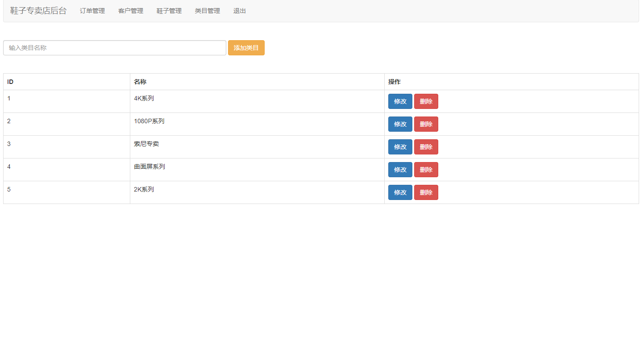
Task: Click 修改 for 1080P系列
Action: (x=400, y=124)
